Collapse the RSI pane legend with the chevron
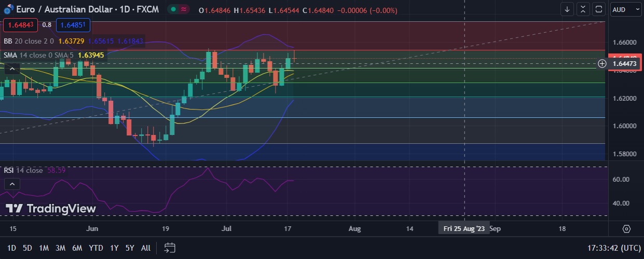Image resolution: width=644 pixels, height=259 pixels. click(12, 184)
